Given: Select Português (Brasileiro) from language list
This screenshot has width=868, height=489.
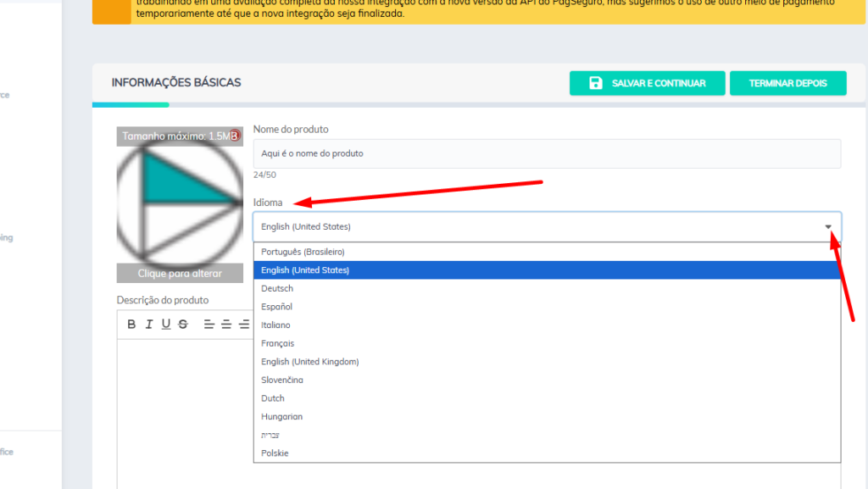Looking at the screenshot, I should tap(303, 252).
